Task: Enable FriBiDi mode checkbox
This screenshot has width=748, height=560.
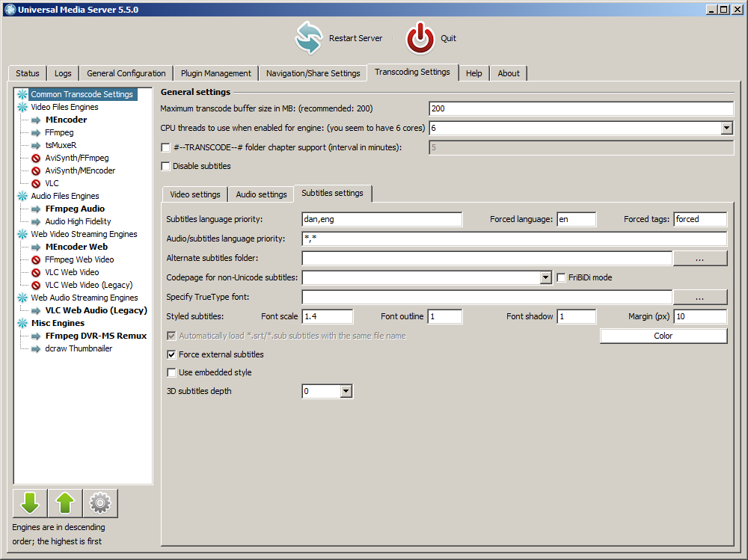Action: (x=561, y=277)
